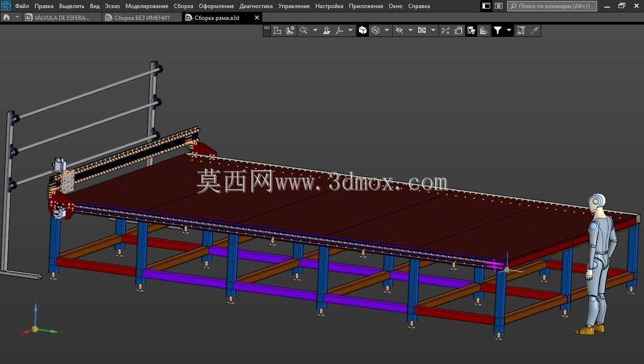Click the normal-to-plane view icon
This screenshot has height=364, width=644.
tap(327, 30)
